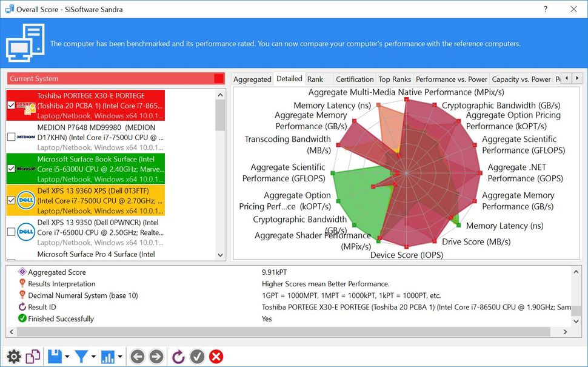Click the system list scrollbar thumb
The height and width of the screenshot is (367, 588).
click(x=220, y=115)
